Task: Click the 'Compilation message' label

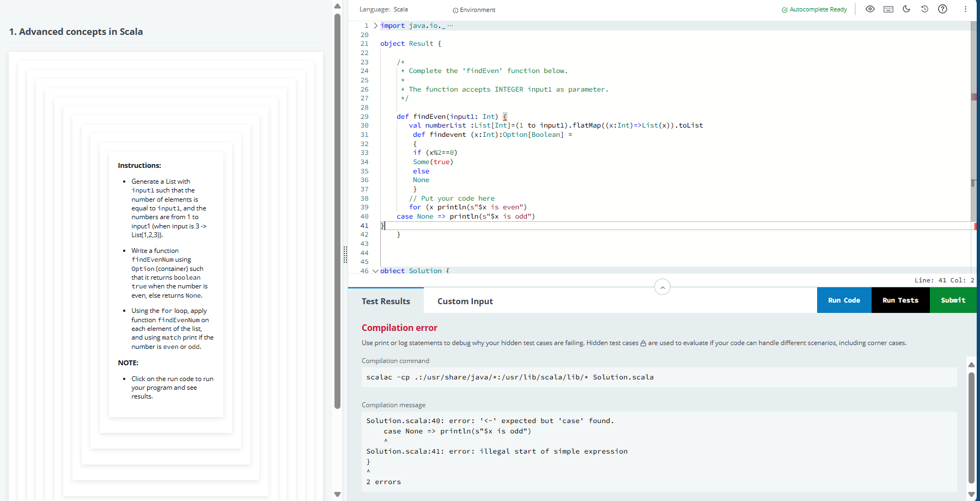Action: click(393, 405)
